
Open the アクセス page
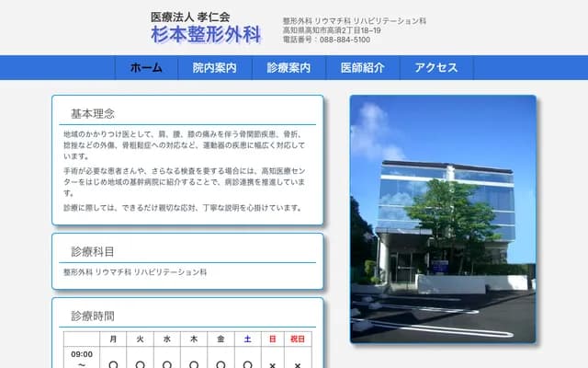(436, 68)
